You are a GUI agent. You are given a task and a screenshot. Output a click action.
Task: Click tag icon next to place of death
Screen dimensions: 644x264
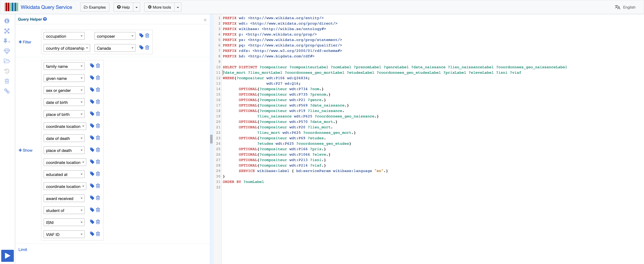pyautogui.click(x=92, y=150)
